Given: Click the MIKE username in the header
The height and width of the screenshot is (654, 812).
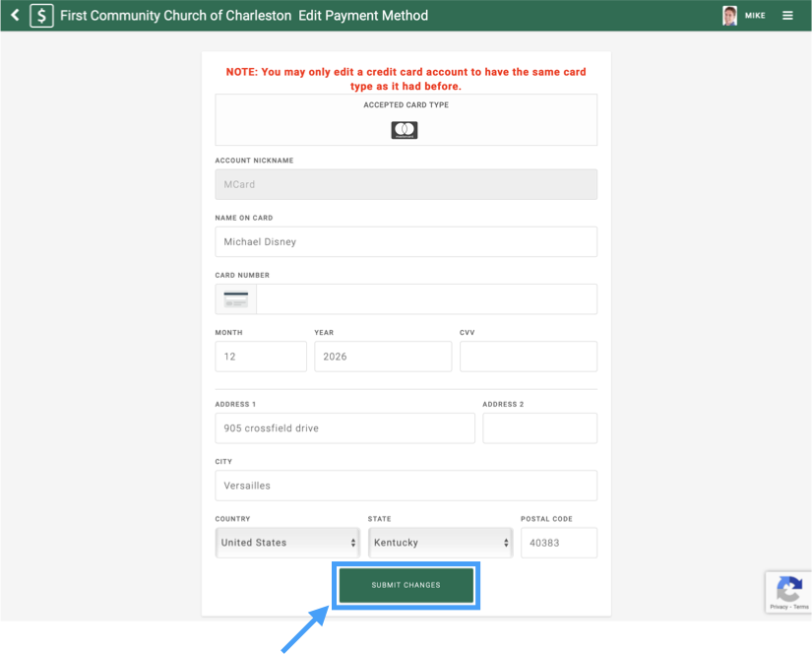Looking at the screenshot, I should click(x=755, y=16).
